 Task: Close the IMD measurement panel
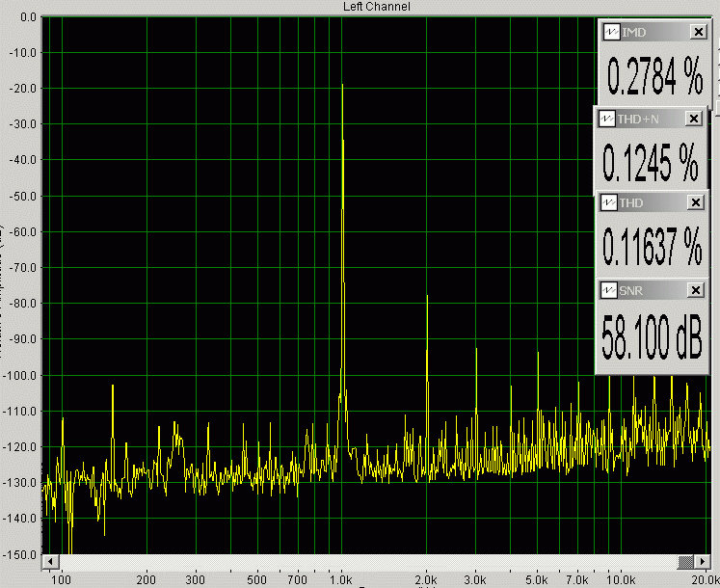[699, 32]
